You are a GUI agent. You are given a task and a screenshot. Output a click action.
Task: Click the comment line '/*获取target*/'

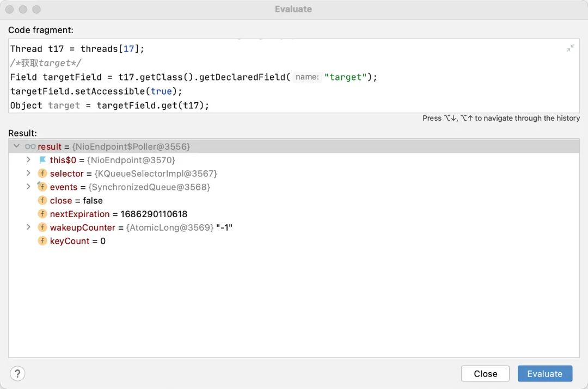(46, 63)
